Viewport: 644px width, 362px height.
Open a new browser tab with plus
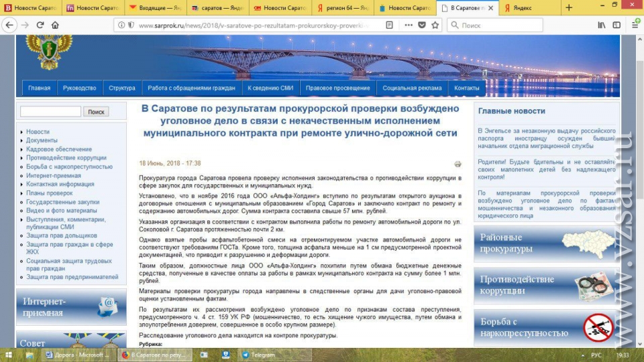click(x=569, y=8)
